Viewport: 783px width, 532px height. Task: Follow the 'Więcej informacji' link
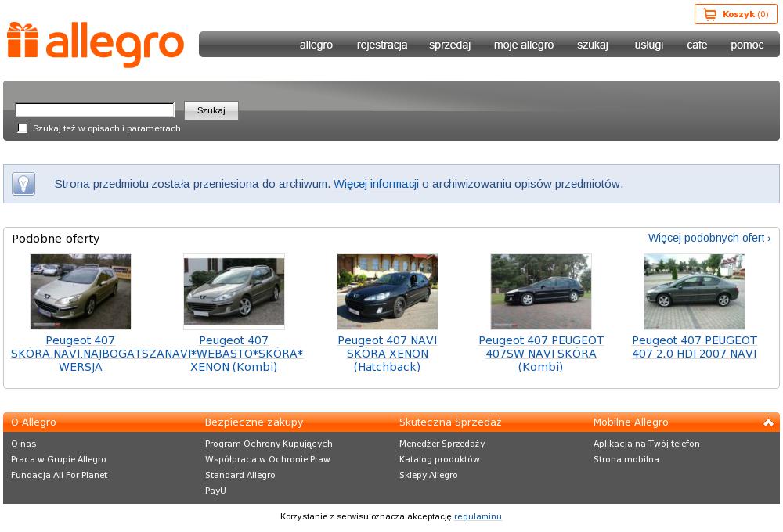pos(376,184)
